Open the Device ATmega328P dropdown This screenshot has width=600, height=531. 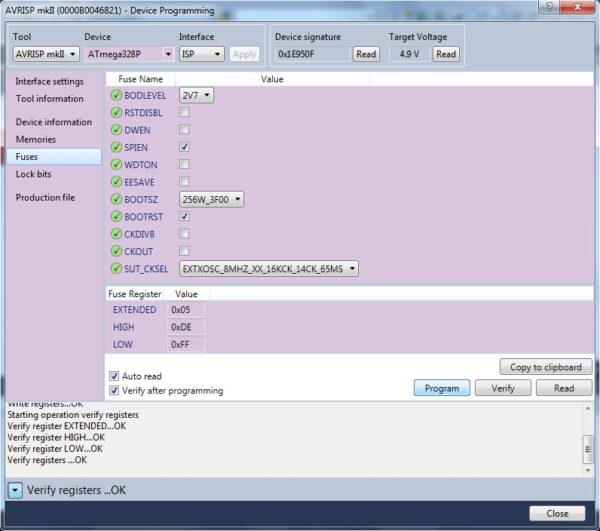click(129, 54)
